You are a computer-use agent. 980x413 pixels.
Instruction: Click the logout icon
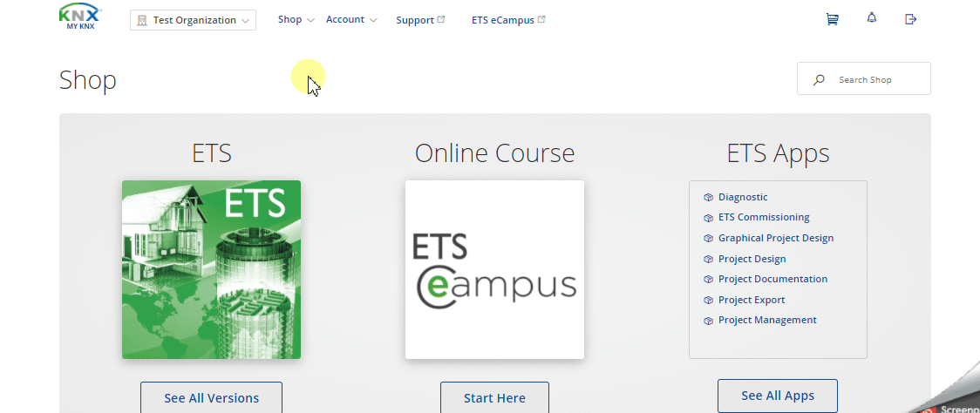tap(910, 19)
